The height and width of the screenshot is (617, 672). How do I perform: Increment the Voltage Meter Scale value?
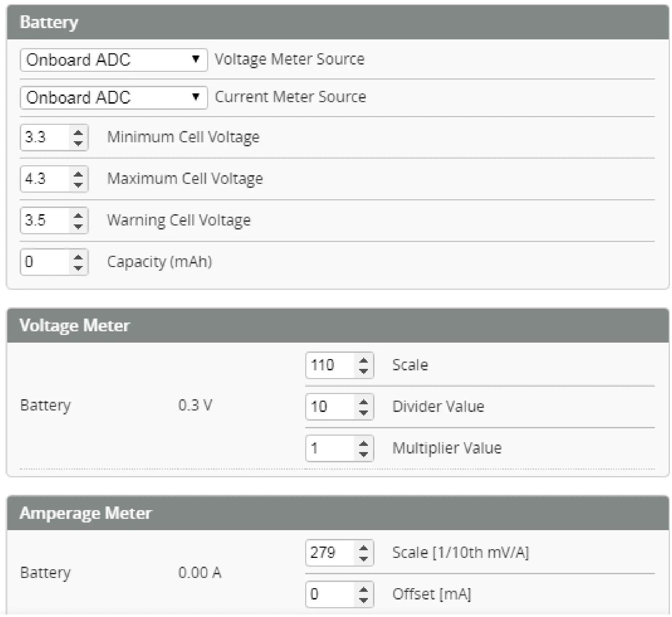coord(364,360)
